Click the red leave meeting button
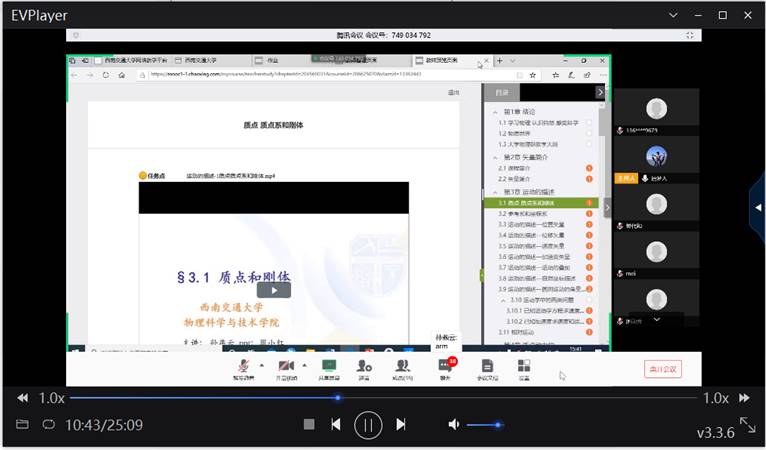 662,369
